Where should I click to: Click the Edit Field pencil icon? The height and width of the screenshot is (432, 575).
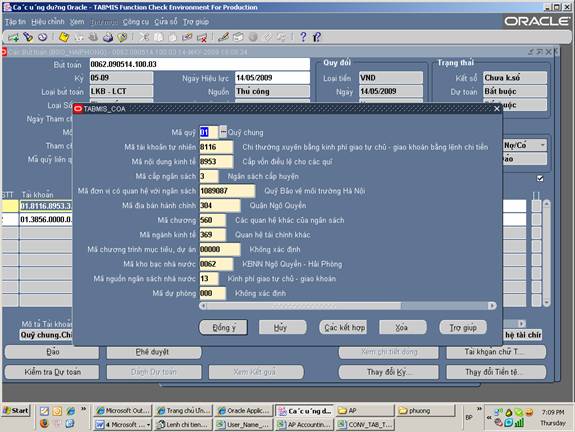223,37
